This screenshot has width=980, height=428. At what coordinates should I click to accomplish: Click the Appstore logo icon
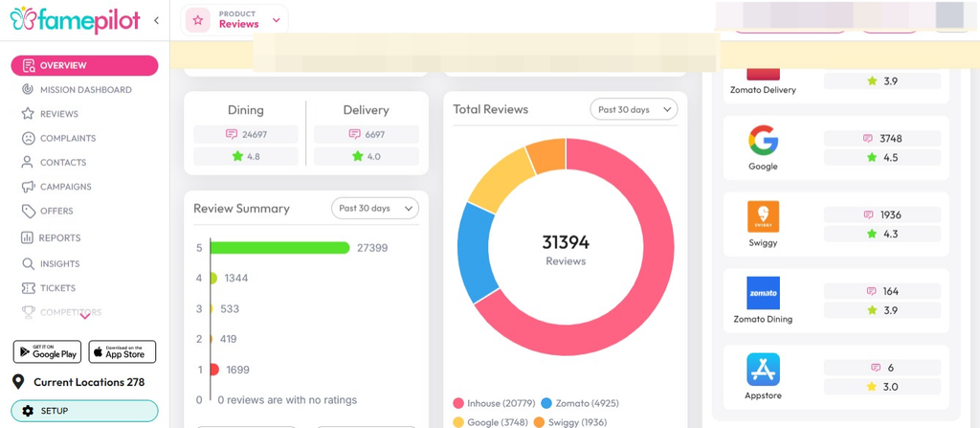[763, 370]
